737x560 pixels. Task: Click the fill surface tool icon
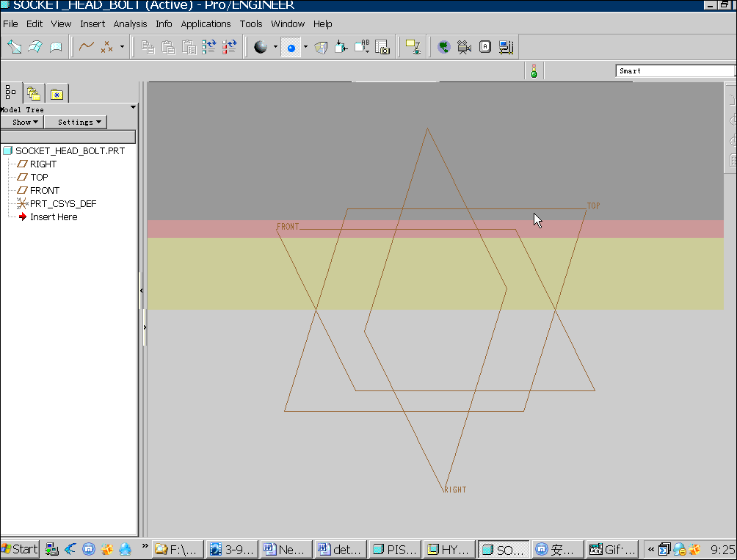click(x=56, y=47)
